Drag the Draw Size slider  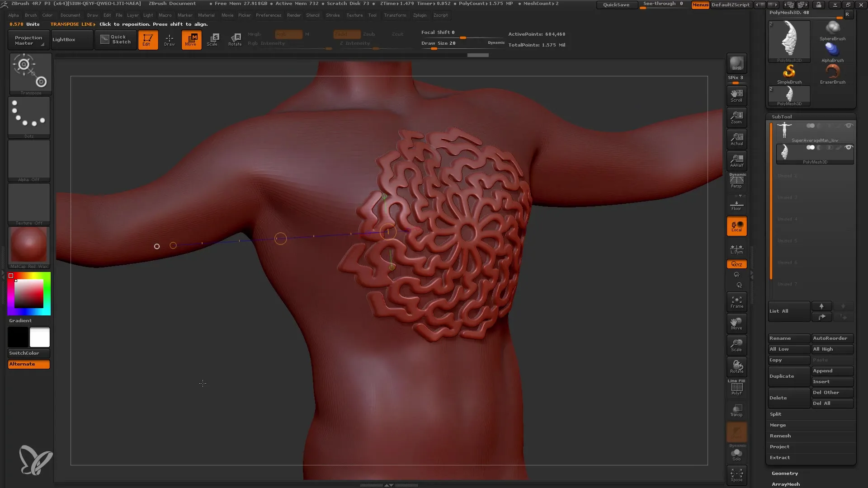[x=434, y=48]
